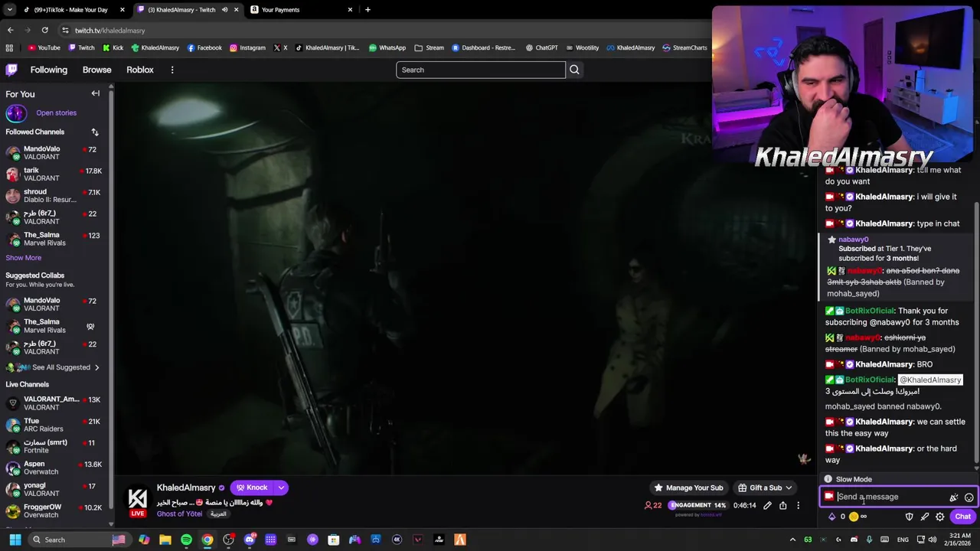Click the share icon below stream
The height and width of the screenshot is (551, 980).
782,505
